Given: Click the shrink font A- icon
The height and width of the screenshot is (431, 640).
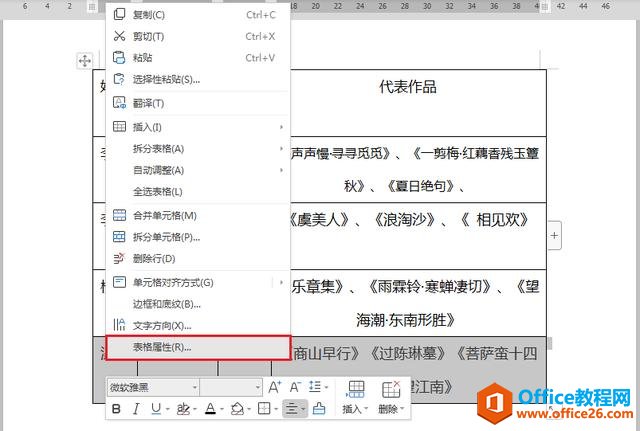Looking at the screenshot, I should (295, 387).
